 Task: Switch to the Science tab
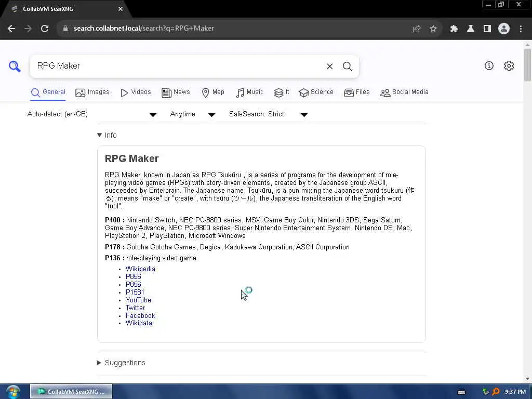pyautogui.click(x=316, y=92)
